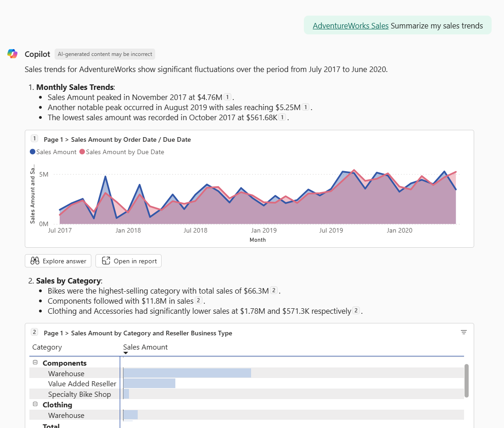Collapse the Clothing category row
Image resolution: width=504 pixels, height=428 pixels.
pyautogui.click(x=35, y=404)
